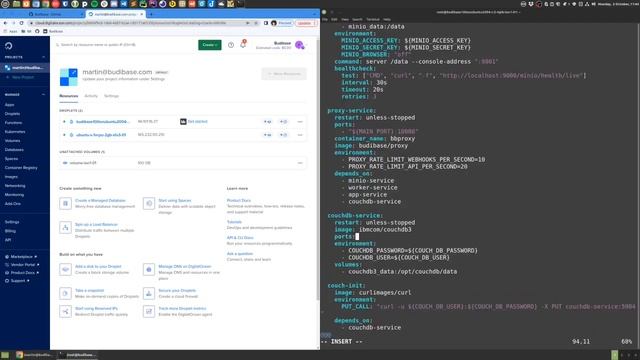Screen dimensions: 640x360
Task: Click the browser back arrow
Action: 5,23
